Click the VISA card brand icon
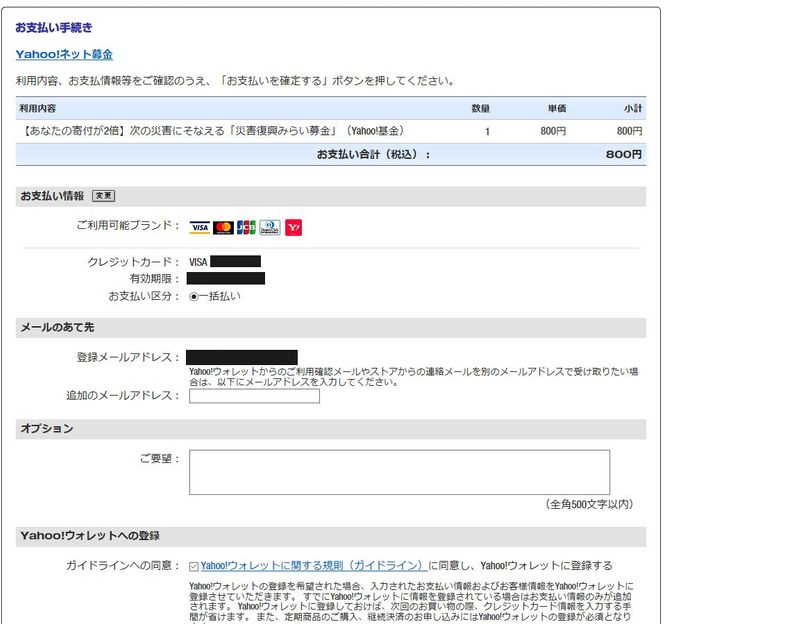The image size is (800, 624). coord(199,228)
